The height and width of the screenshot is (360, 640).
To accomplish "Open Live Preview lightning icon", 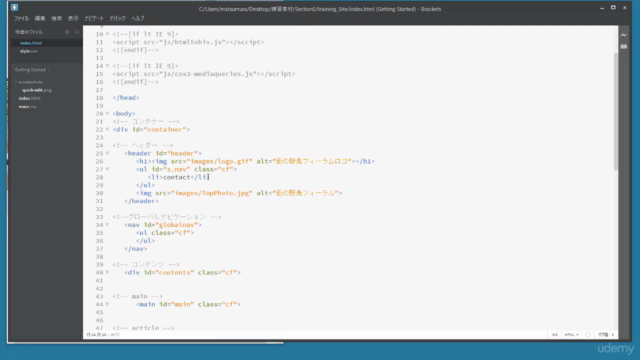I will coord(624,35).
